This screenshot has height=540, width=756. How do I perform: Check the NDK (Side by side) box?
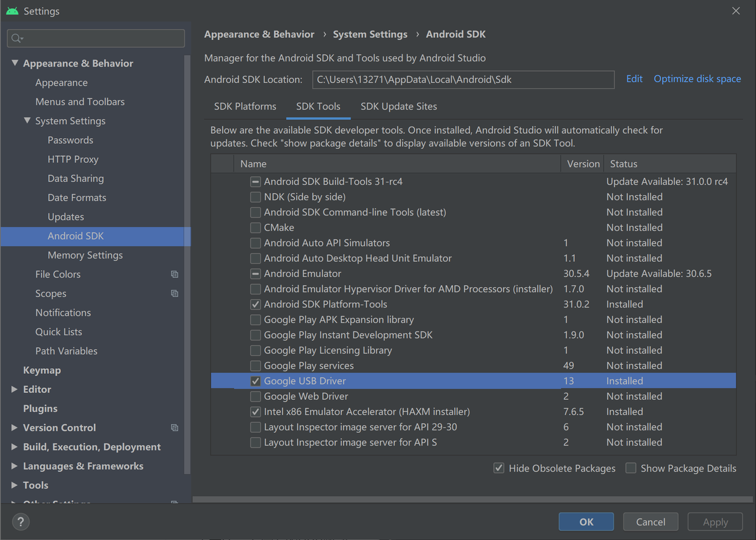(x=256, y=197)
